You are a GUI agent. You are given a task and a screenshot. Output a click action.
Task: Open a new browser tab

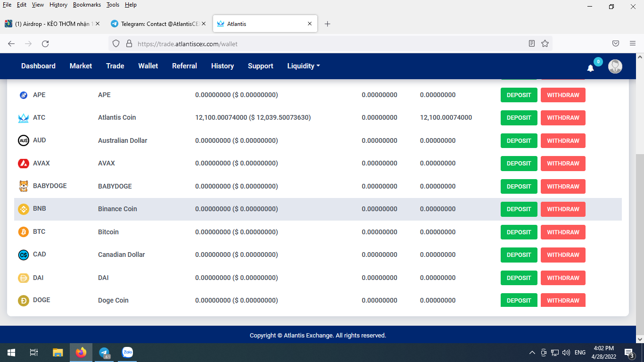click(x=328, y=24)
